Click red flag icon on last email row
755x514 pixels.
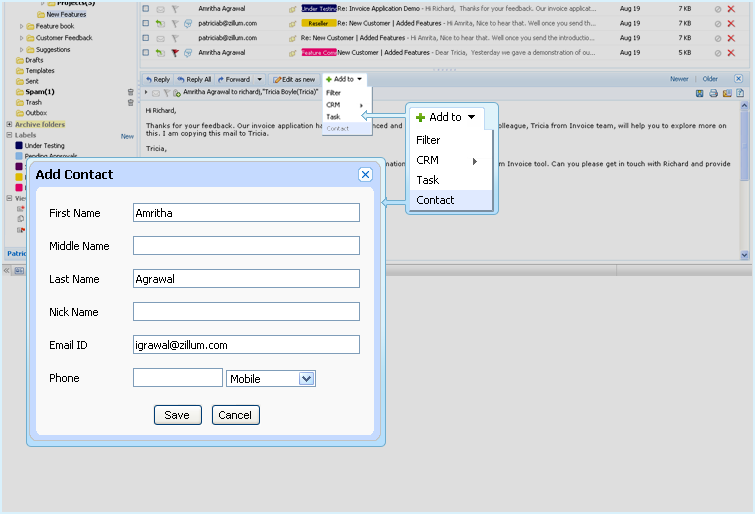coord(174,52)
